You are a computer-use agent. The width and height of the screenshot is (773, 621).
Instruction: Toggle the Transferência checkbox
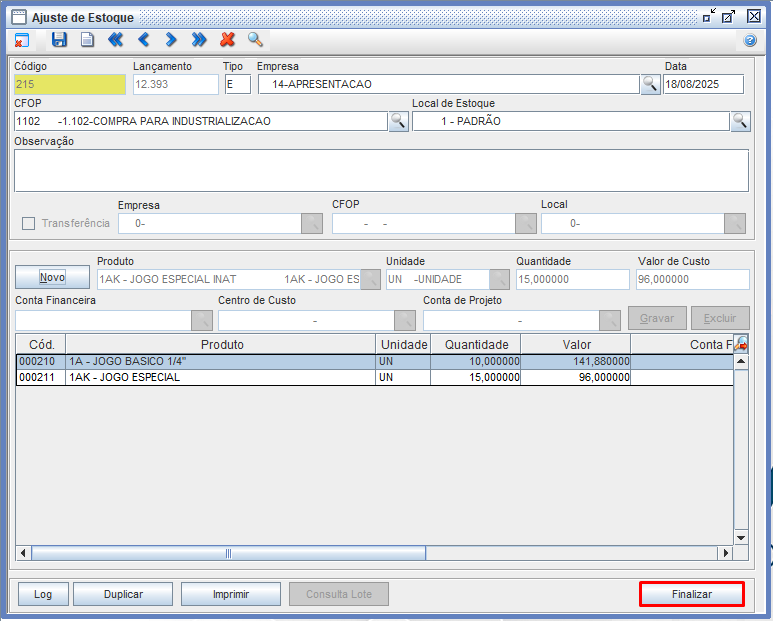[28, 223]
